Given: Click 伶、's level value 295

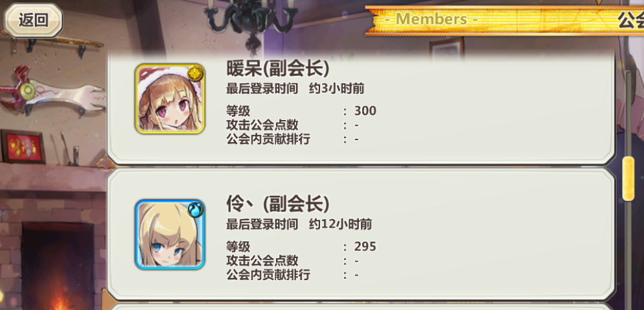Looking at the screenshot, I should [365, 246].
